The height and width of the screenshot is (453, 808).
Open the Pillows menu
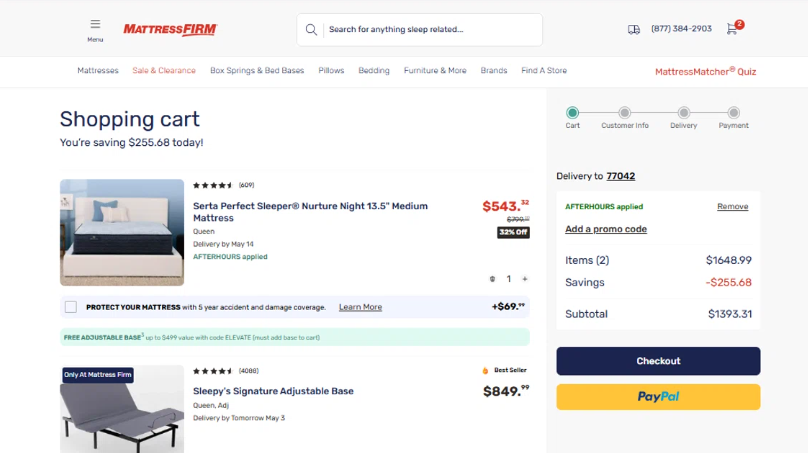[x=331, y=71]
